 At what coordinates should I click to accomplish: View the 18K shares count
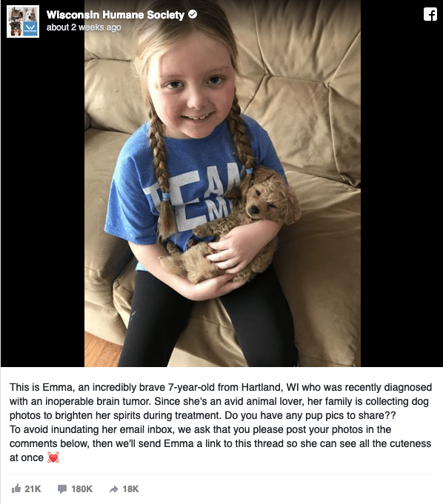coord(130,489)
